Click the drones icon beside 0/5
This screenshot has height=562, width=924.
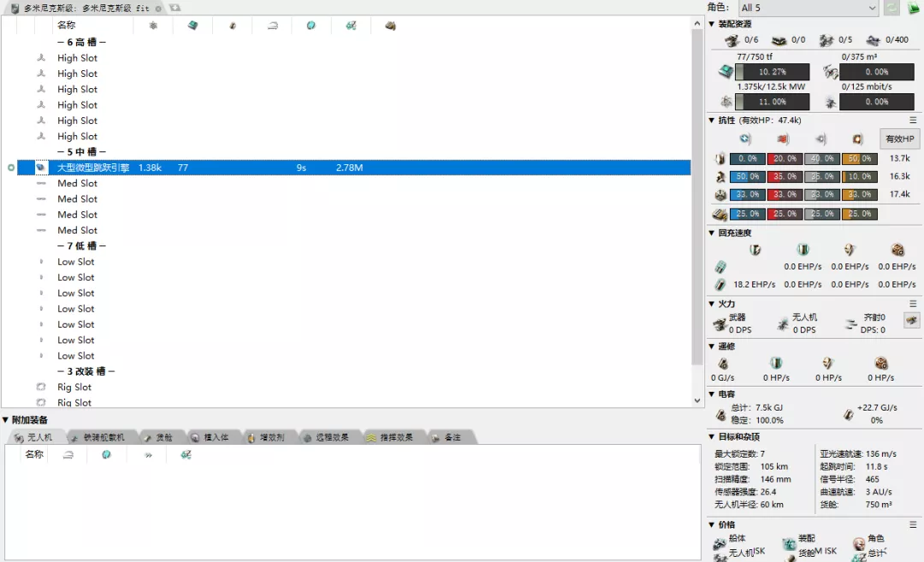[826, 40]
